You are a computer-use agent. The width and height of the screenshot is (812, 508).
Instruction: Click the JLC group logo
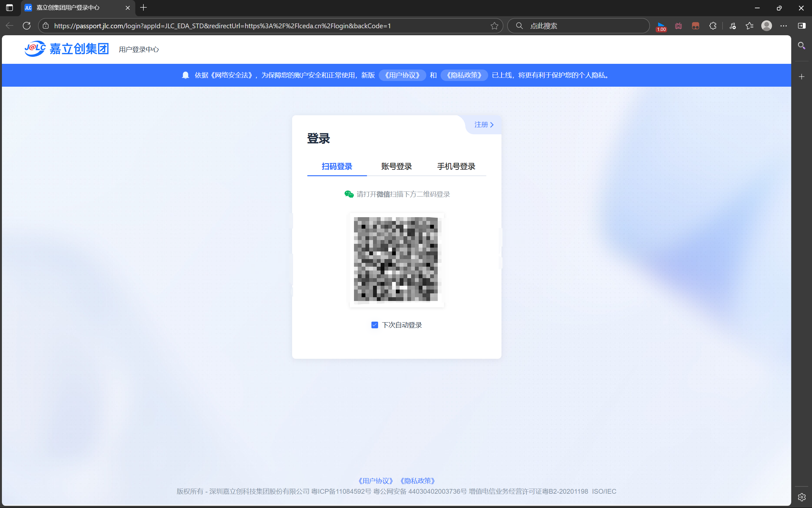(x=67, y=49)
